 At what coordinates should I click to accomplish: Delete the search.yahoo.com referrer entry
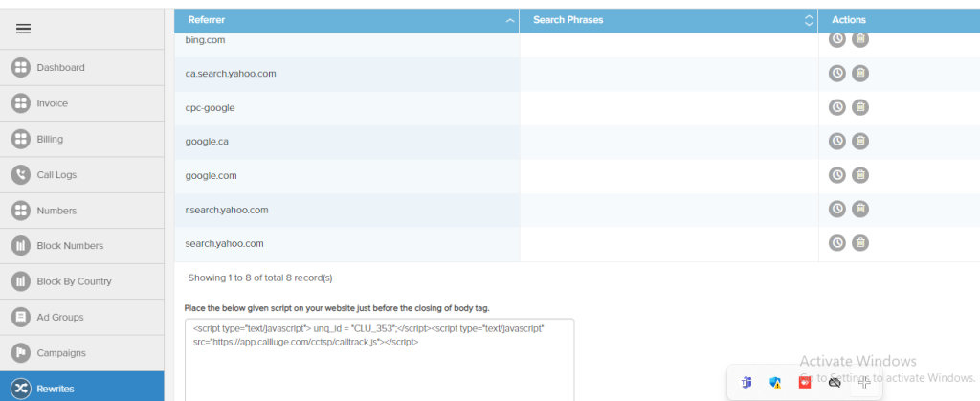860,243
